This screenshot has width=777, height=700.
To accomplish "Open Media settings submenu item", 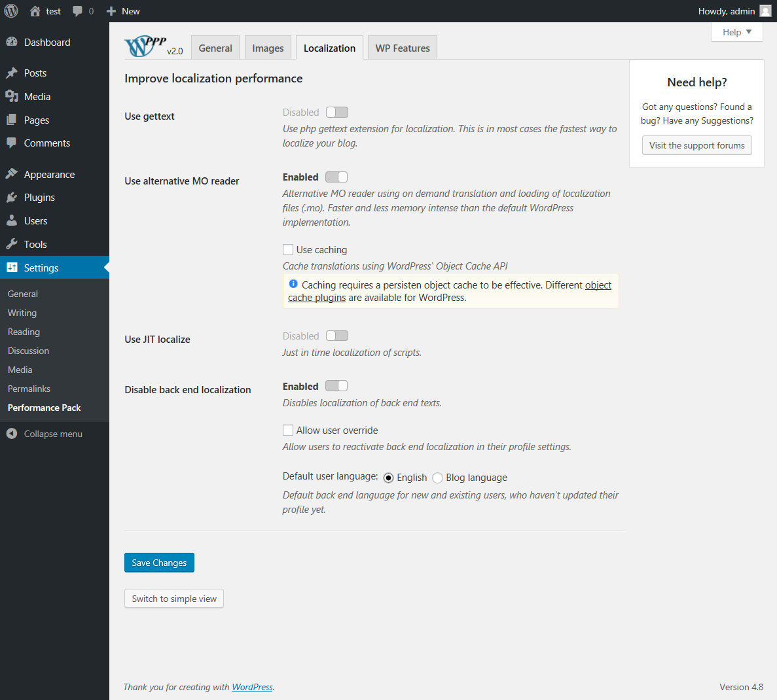I will tap(20, 370).
